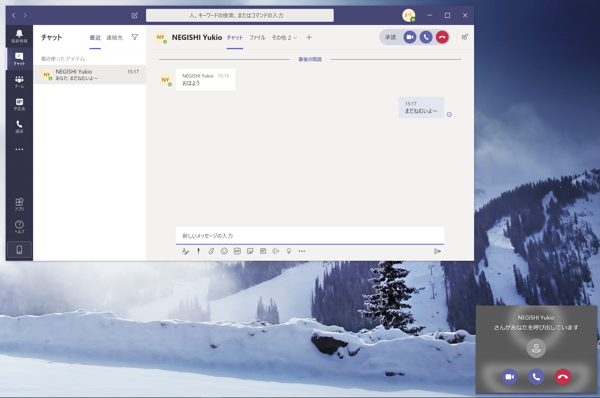Open the Help icon in the sidebar
Image resolution: width=600 pixels, height=398 pixels.
(x=19, y=227)
